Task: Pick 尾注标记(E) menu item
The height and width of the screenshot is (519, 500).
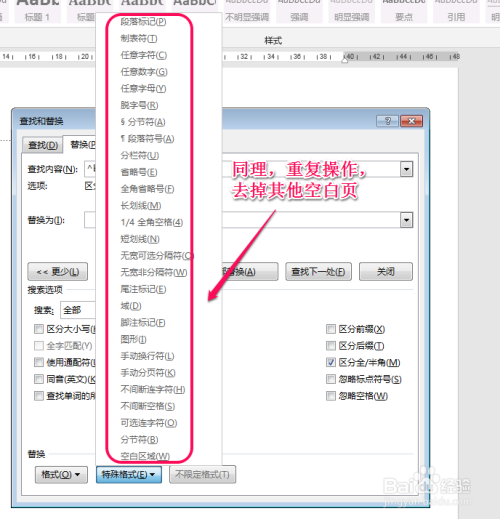Action: coord(143,289)
